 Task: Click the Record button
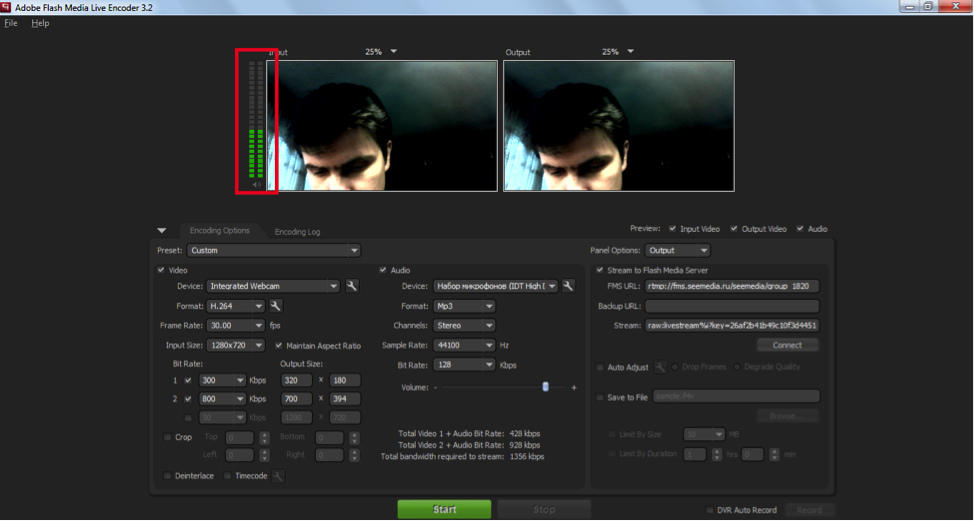tap(808, 510)
